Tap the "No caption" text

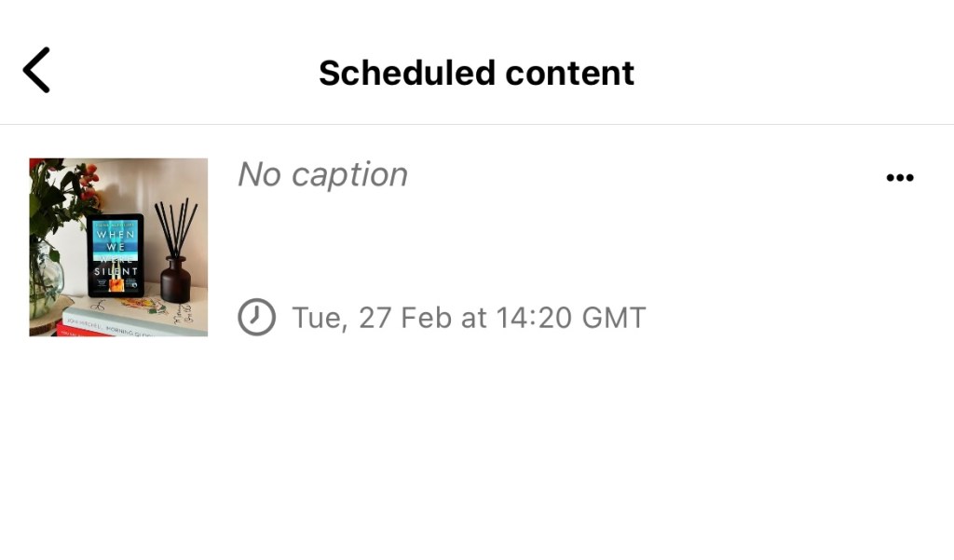(322, 174)
